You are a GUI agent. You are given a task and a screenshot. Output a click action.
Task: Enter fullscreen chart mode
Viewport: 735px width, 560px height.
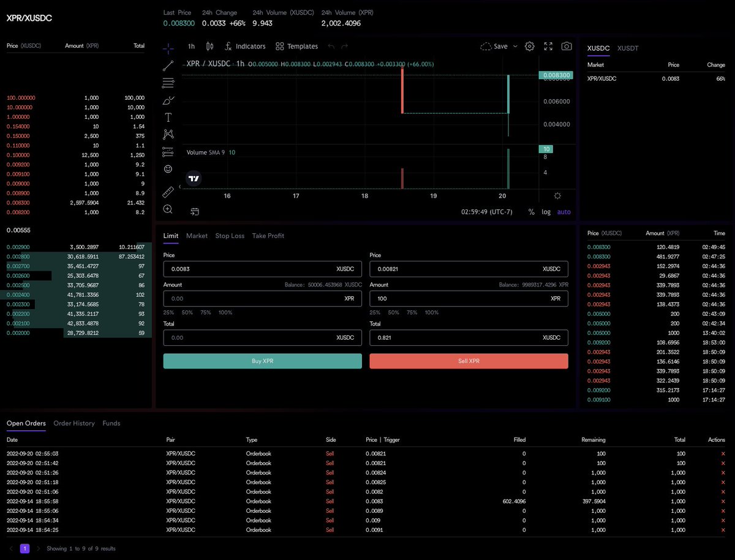tap(548, 47)
